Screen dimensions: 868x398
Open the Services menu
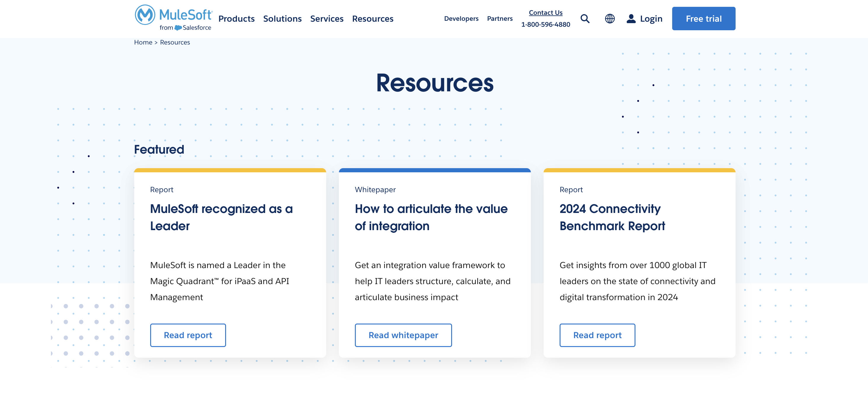click(x=326, y=19)
